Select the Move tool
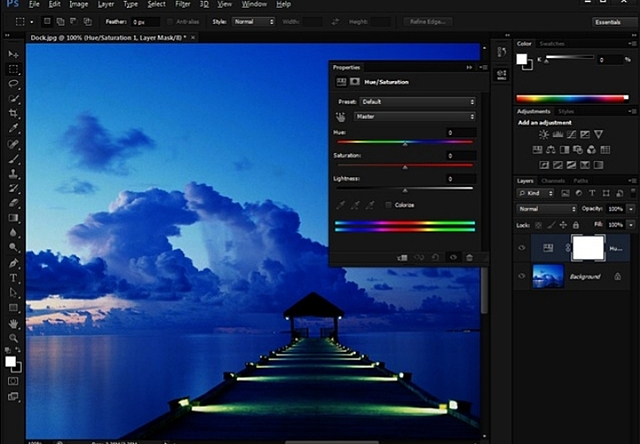The image size is (640, 444). [x=13, y=54]
